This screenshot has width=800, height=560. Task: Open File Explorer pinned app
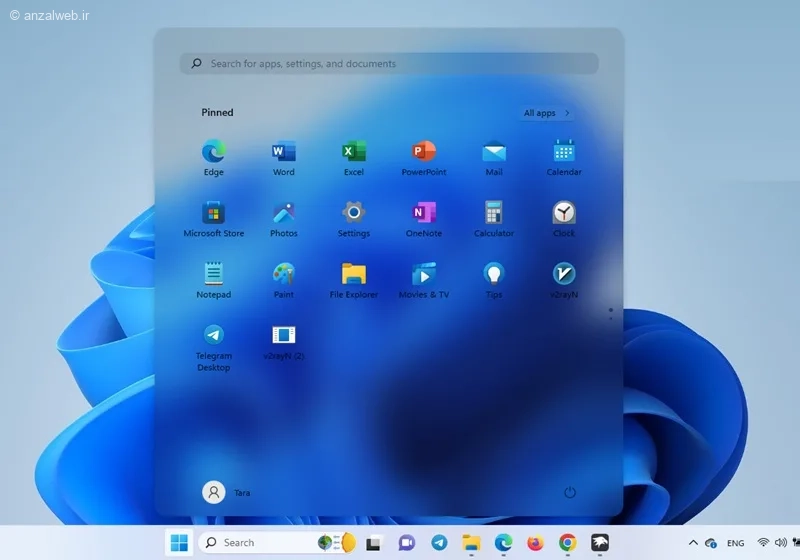[354, 281]
